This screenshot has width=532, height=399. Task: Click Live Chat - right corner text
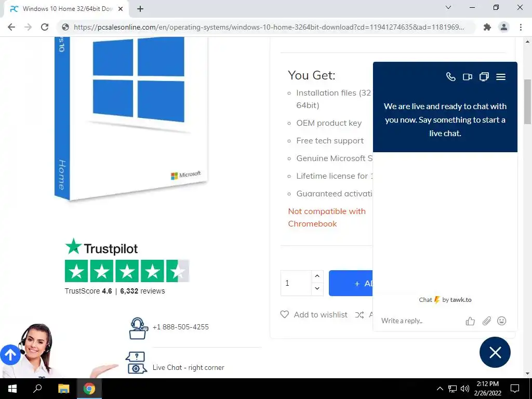(188, 367)
